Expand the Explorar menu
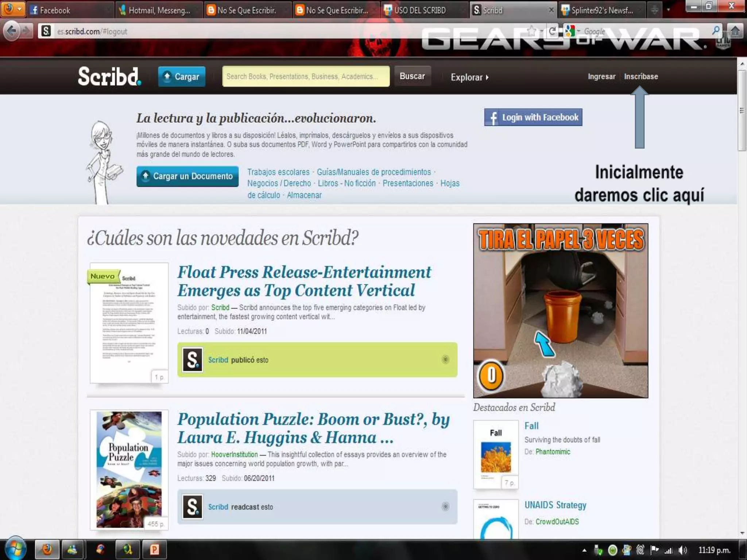The width and height of the screenshot is (747, 560). pos(469,77)
